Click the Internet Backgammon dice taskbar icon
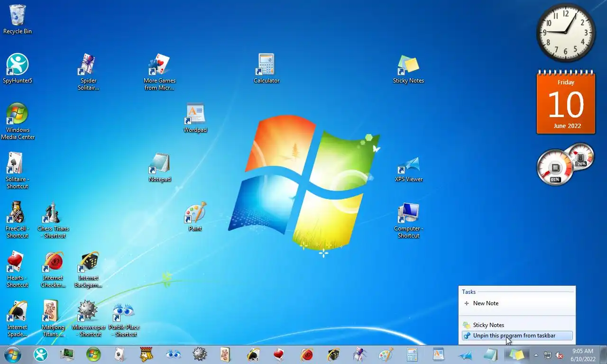 (x=333, y=354)
